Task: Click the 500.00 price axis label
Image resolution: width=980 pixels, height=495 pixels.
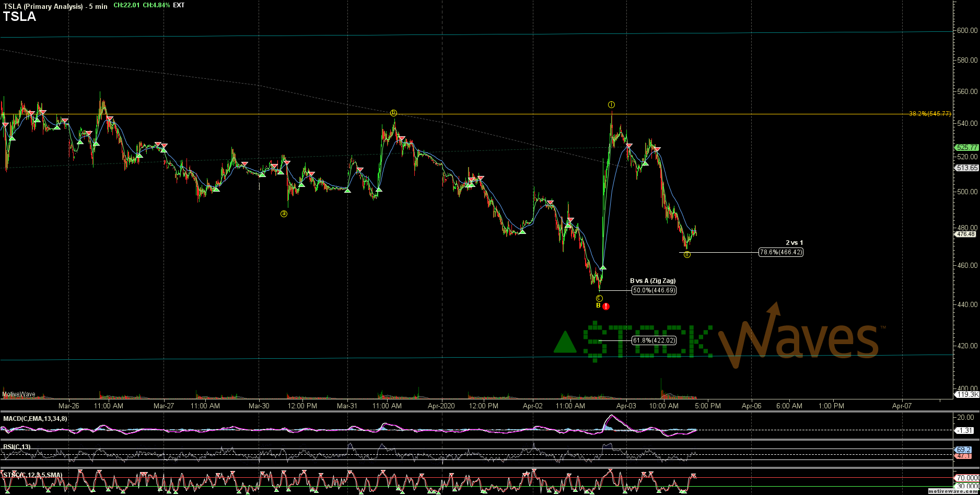Action: pyautogui.click(x=967, y=191)
